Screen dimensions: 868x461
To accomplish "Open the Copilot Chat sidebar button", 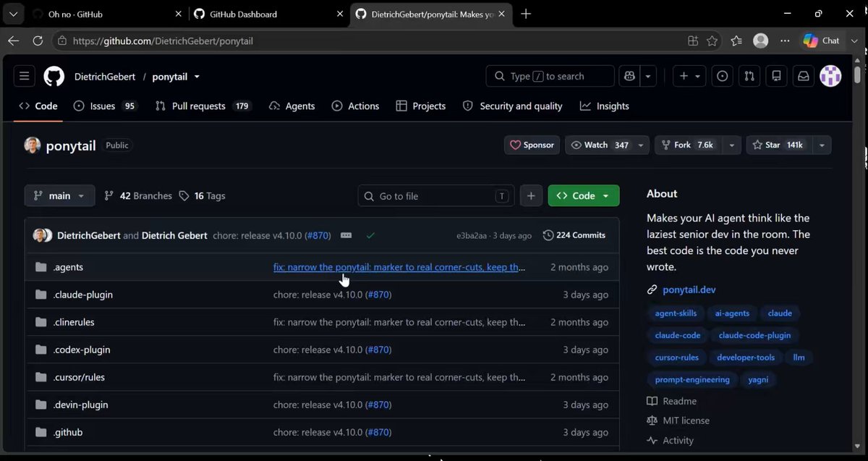I will (822, 41).
